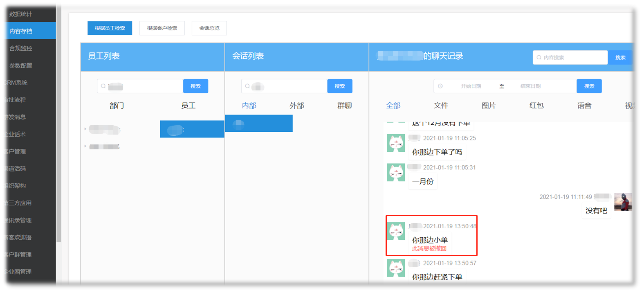
Task: Click the clock icon in date picker
Action: point(440,86)
